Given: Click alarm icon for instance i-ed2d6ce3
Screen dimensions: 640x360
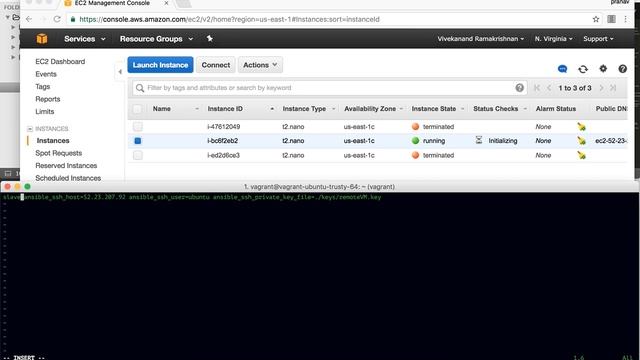Looking at the screenshot, I should coord(581,155).
